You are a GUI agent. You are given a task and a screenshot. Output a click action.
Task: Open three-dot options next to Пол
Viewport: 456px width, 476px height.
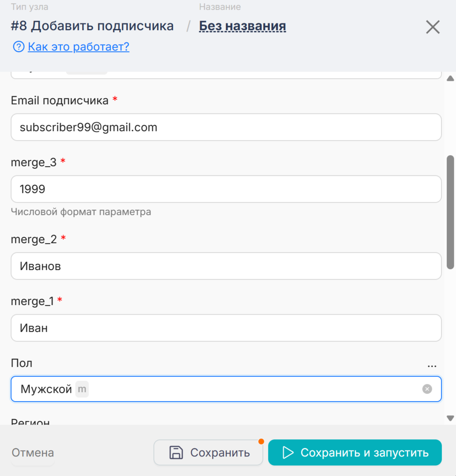coord(432,366)
